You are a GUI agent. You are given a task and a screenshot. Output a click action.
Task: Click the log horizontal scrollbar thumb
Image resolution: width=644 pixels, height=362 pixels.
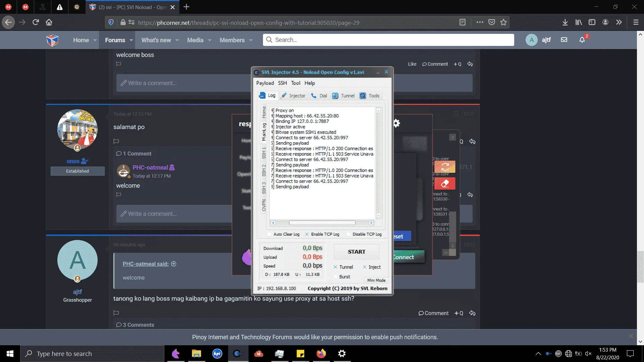coord(322,223)
